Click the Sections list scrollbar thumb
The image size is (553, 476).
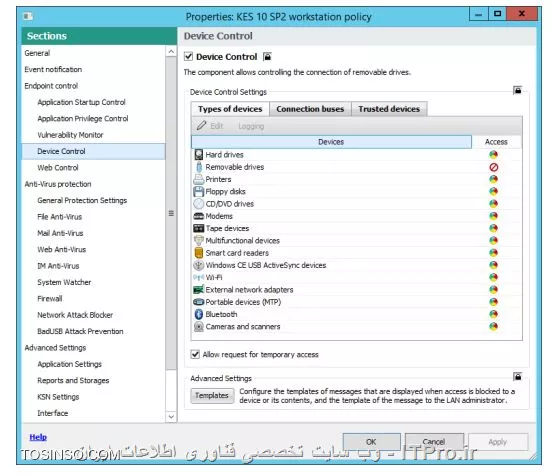click(x=171, y=213)
